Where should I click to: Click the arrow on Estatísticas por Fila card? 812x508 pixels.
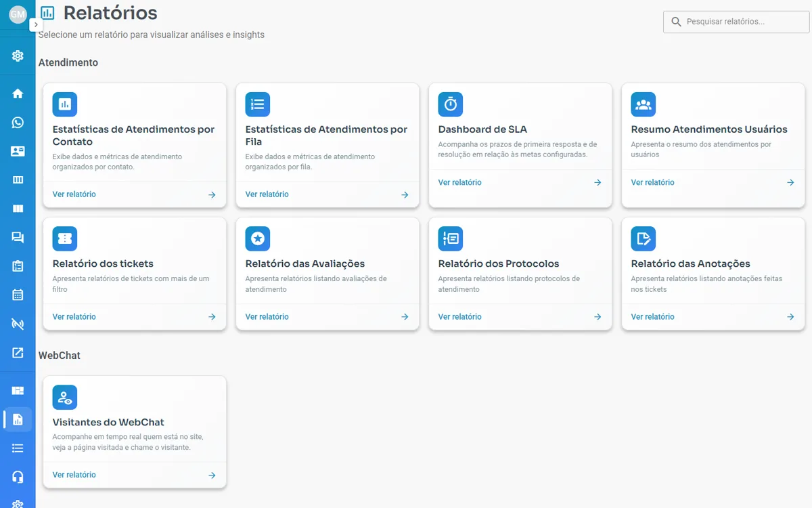[405, 195]
